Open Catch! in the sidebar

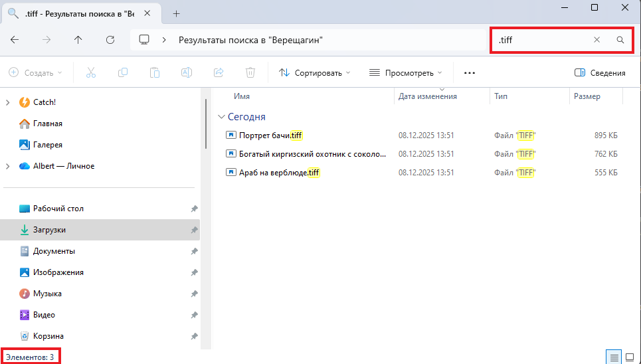click(x=44, y=102)
